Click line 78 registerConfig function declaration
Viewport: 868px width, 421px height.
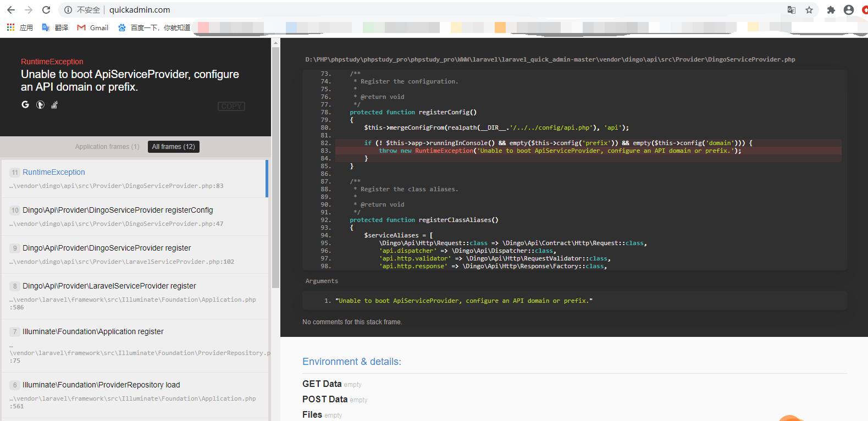click(x=413, y=112)
